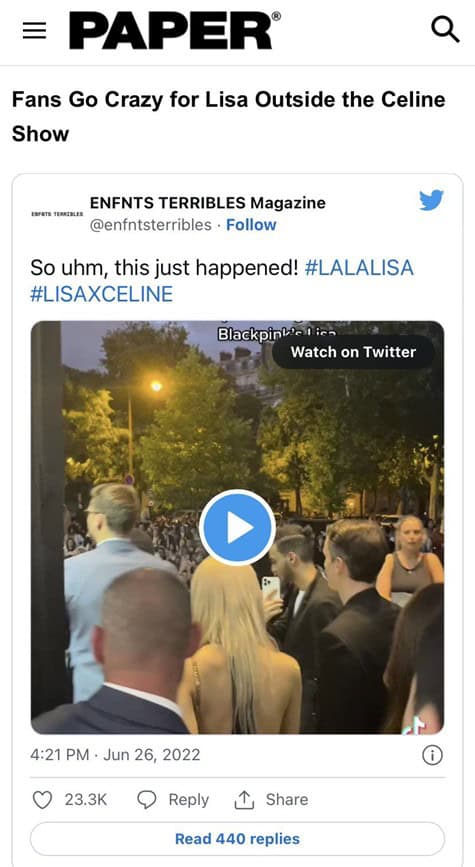Tap the share upload icon
475x867 pixels.
[x=244, y=800]
